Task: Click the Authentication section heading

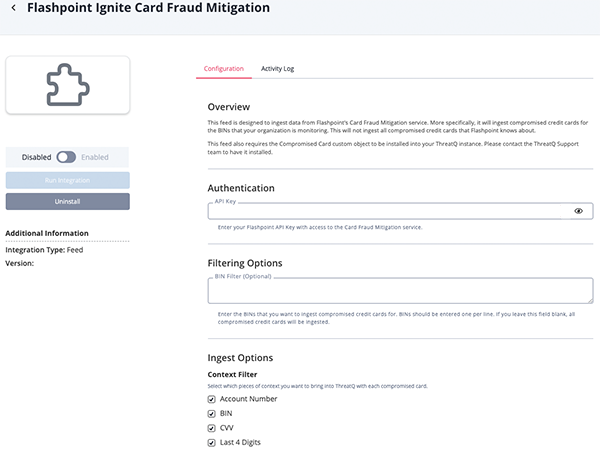Action: (241, 188)
